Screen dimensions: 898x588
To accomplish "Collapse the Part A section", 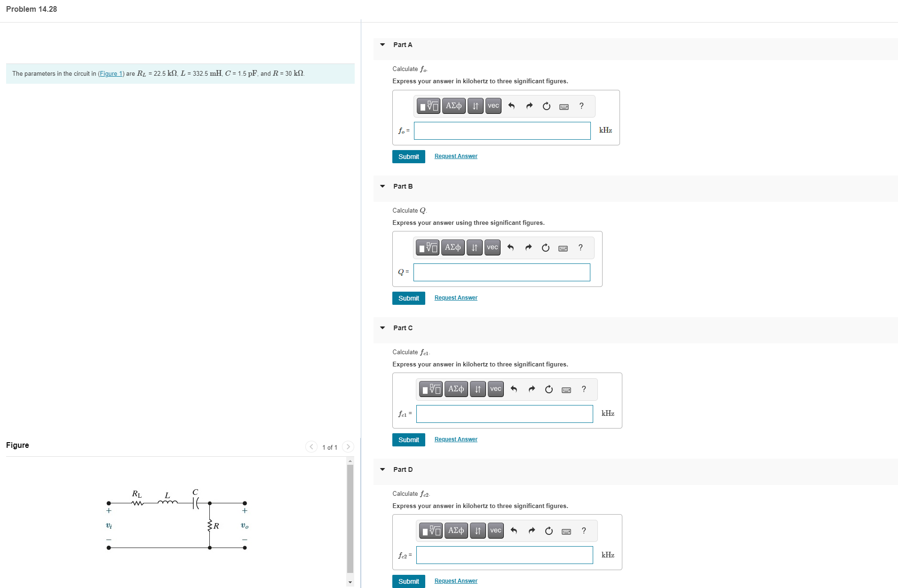I will (382, 45).
